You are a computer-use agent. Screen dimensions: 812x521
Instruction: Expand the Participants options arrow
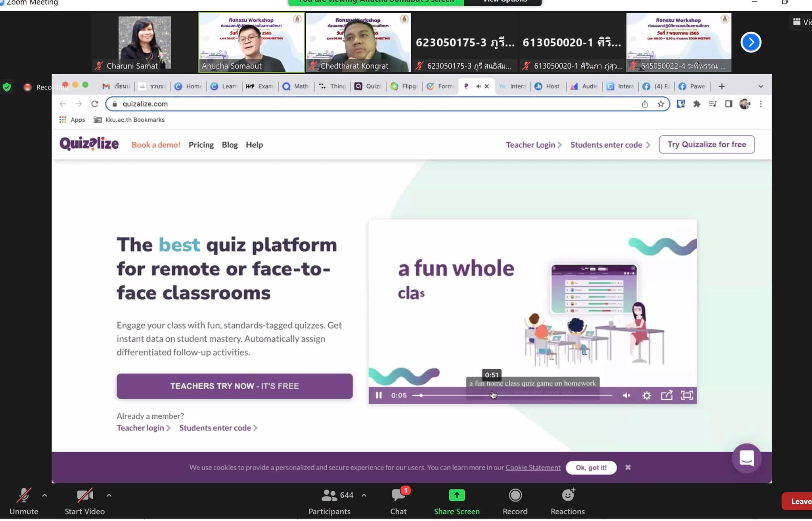click(364, 495)
